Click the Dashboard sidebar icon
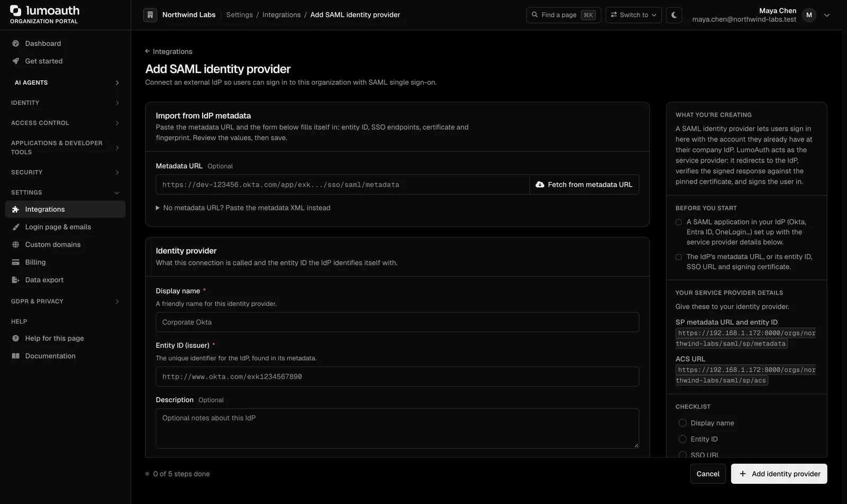The image size is (847, 504). 16,43
